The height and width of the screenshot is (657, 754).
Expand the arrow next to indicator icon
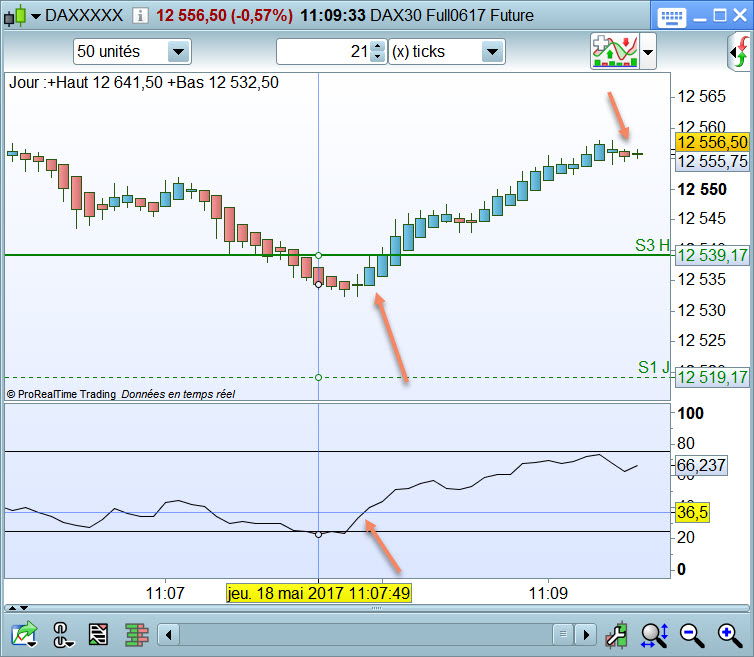click(x=648, y=51)
